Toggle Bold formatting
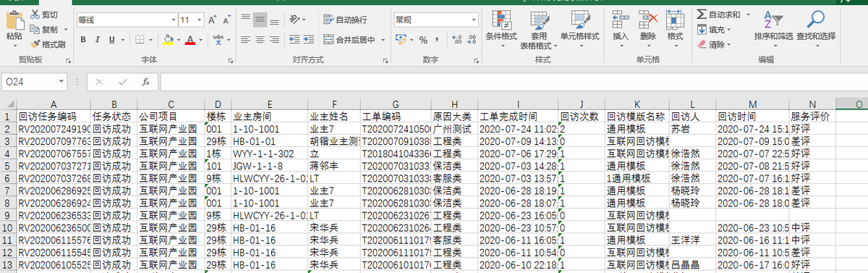This screenshot has width=868, height=273. 84,39
